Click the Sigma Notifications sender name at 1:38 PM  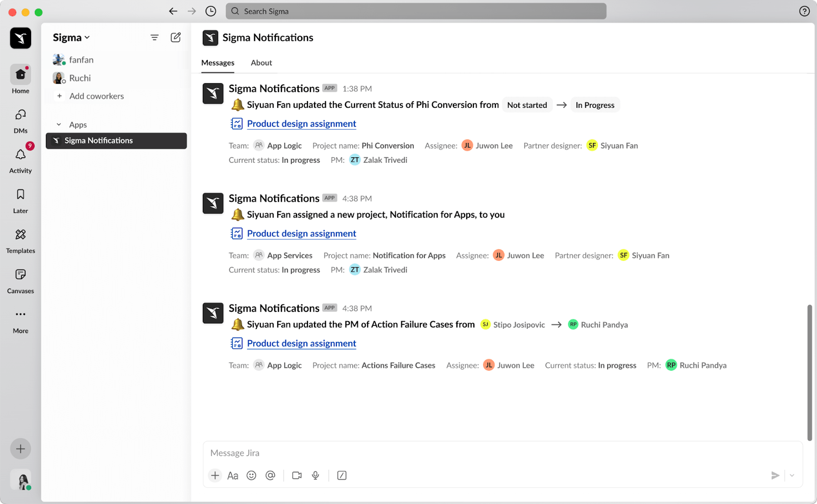coord(274,88)
